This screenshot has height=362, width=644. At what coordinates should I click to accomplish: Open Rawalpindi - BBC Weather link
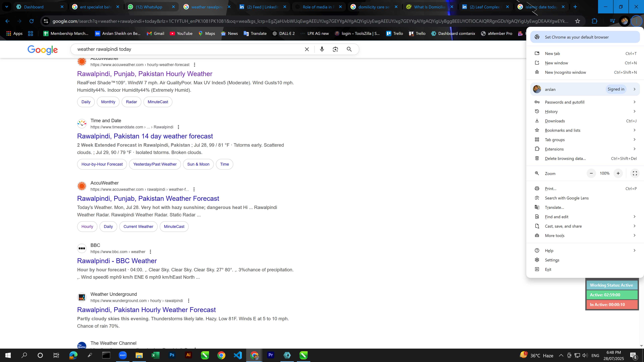coord(117,261)
